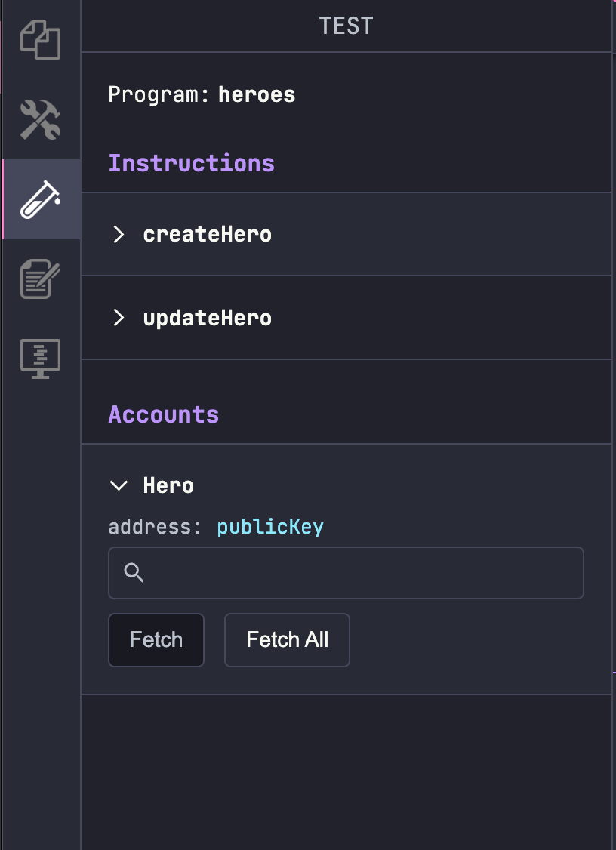616x850 pixels.
Task: Open the notepad-and-pencil sidebar icon
Action: (x=40, y=279)
